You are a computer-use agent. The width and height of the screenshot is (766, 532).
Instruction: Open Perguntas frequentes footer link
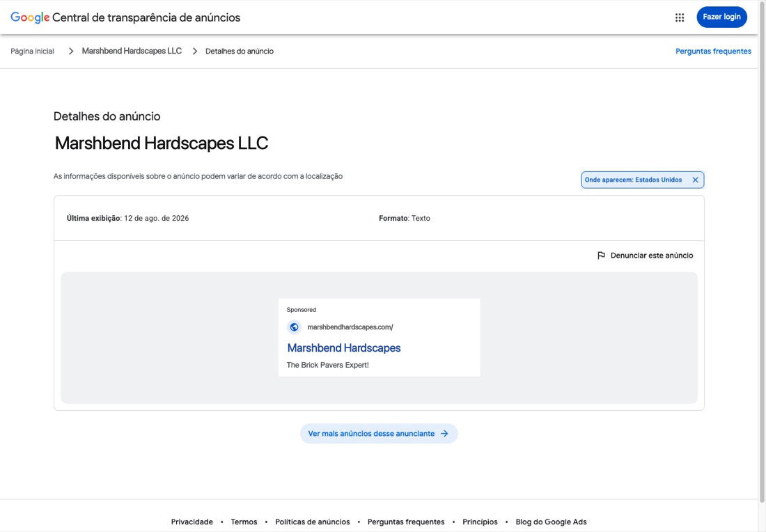coord(406,522)
